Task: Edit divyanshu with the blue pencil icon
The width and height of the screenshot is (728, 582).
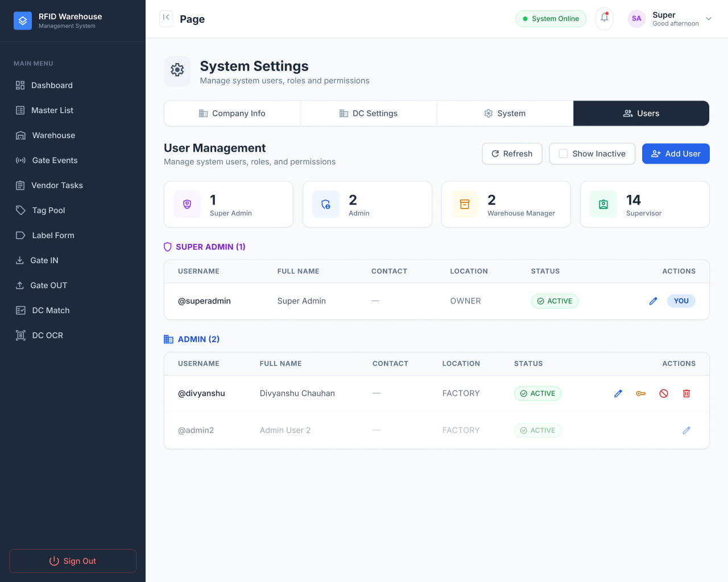Action: pos(618,393)
